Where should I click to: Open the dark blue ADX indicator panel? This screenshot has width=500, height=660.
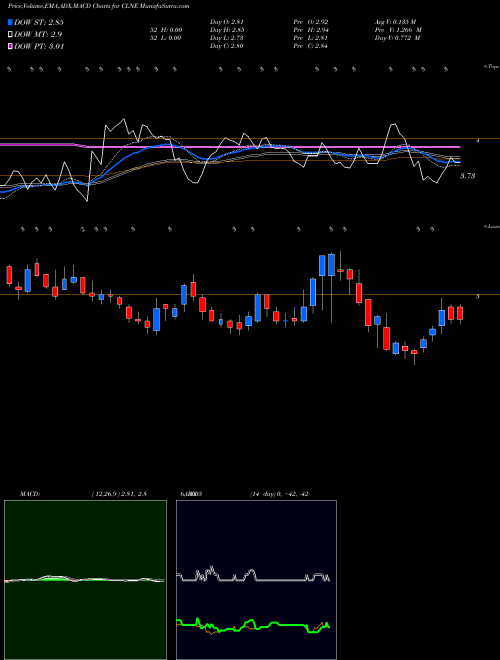[x=256, y=580]
